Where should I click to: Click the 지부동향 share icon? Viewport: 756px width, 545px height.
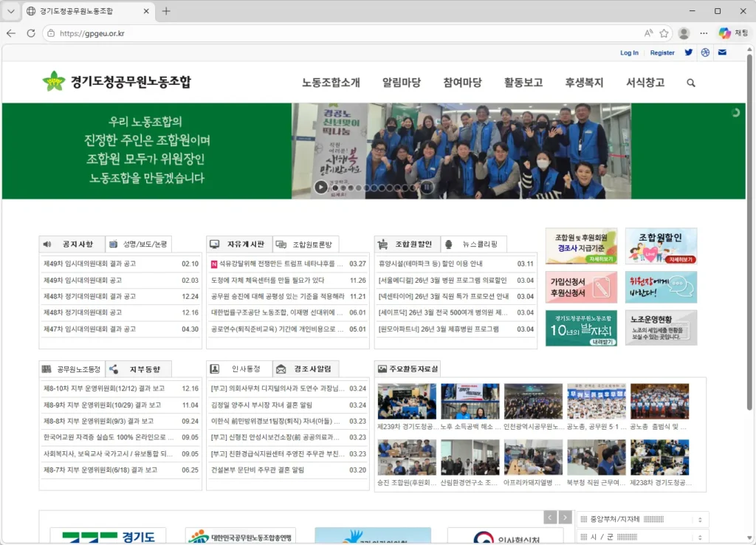click(114, 369)
